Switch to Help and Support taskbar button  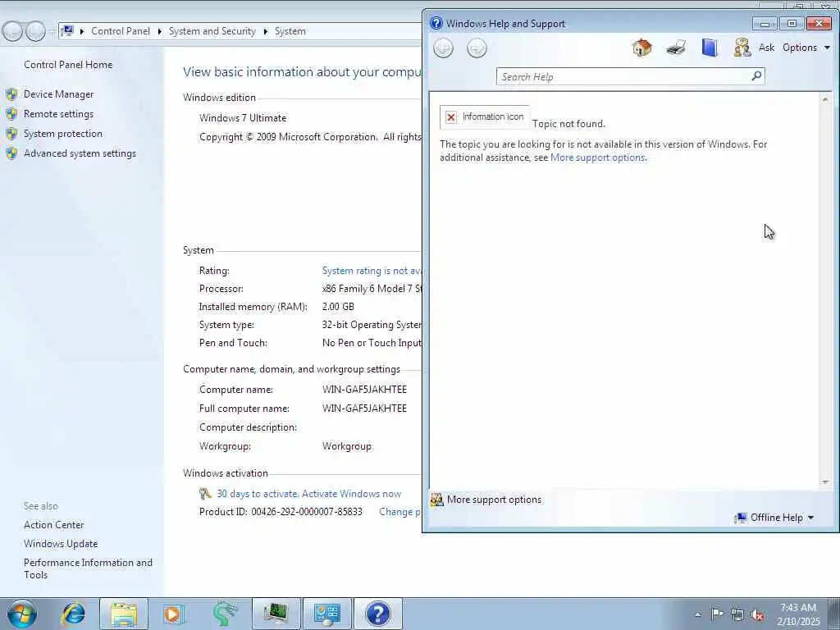point(377,614)
